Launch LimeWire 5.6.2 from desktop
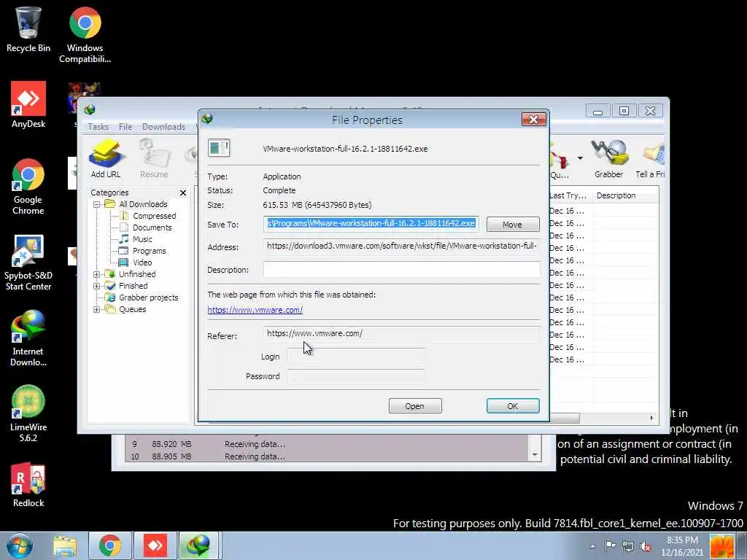 coord(28,414)
